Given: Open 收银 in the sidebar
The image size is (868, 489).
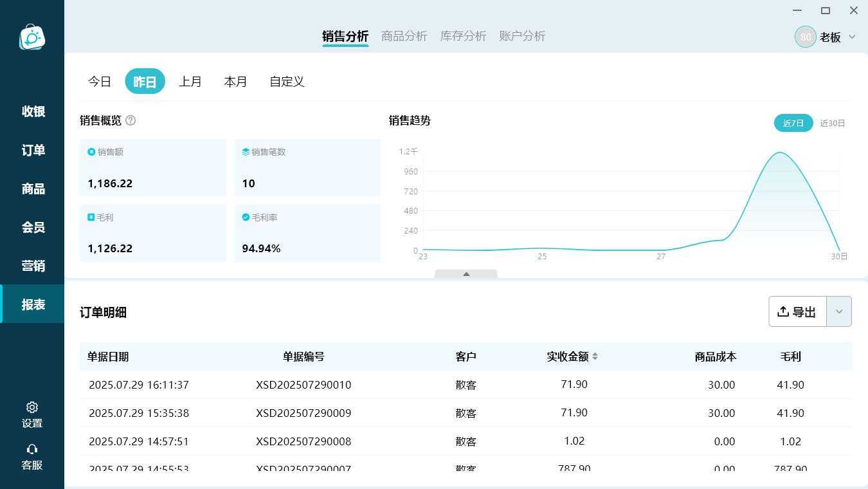Looking at the screenshot, I should click(33, 111).
